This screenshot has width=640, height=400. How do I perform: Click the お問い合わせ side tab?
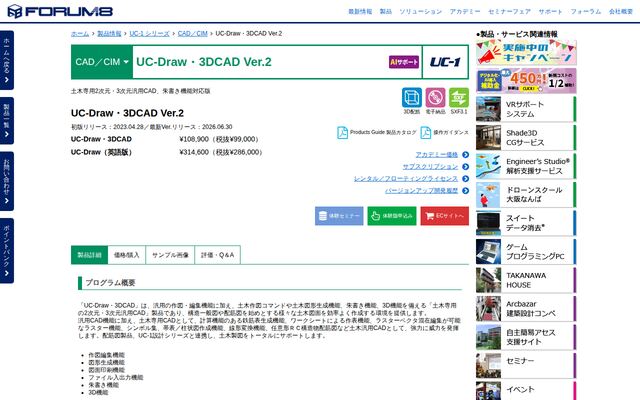(x=7, y=181)
